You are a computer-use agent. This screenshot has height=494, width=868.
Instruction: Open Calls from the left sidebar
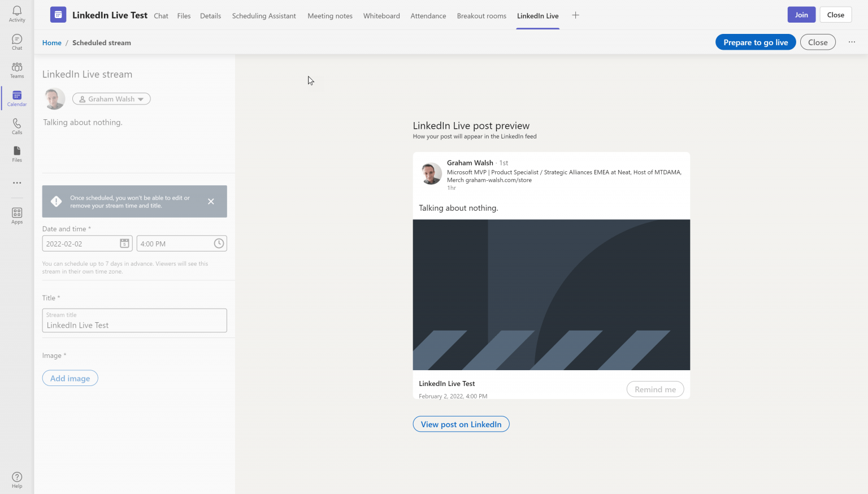(16, 125)
